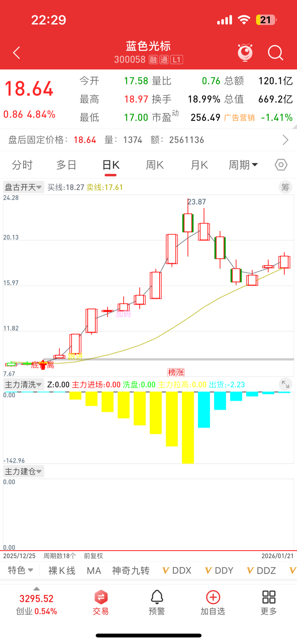Tap 前复权 adjustment setting
The image size is (297, 644).
coord(94,556)
